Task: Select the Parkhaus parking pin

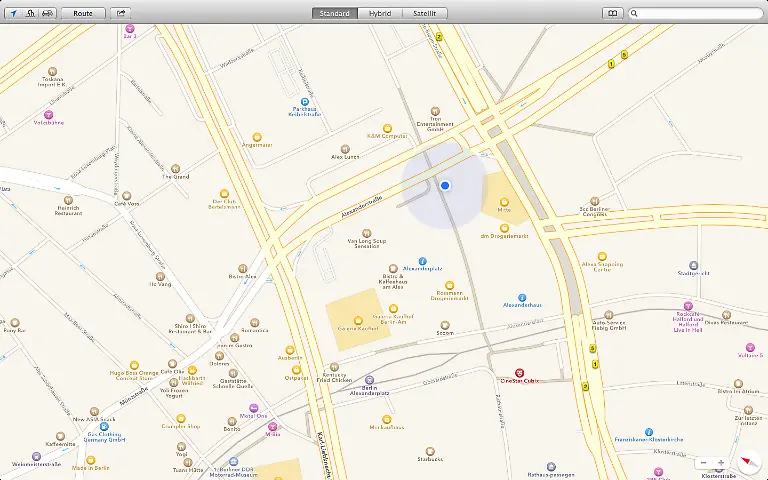Action: pyautogui.click(x=305, y=102)
